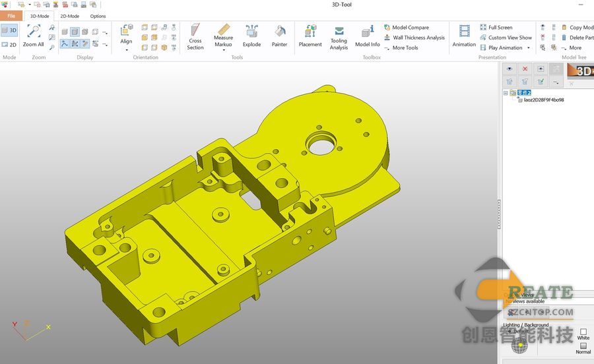Click the lighting sphere control
The width and height of the screenshot is (594, 364).
(520, 345)
